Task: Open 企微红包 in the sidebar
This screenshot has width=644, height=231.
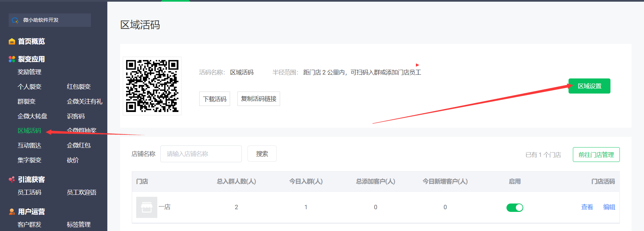Action: (x=79, y=146)
